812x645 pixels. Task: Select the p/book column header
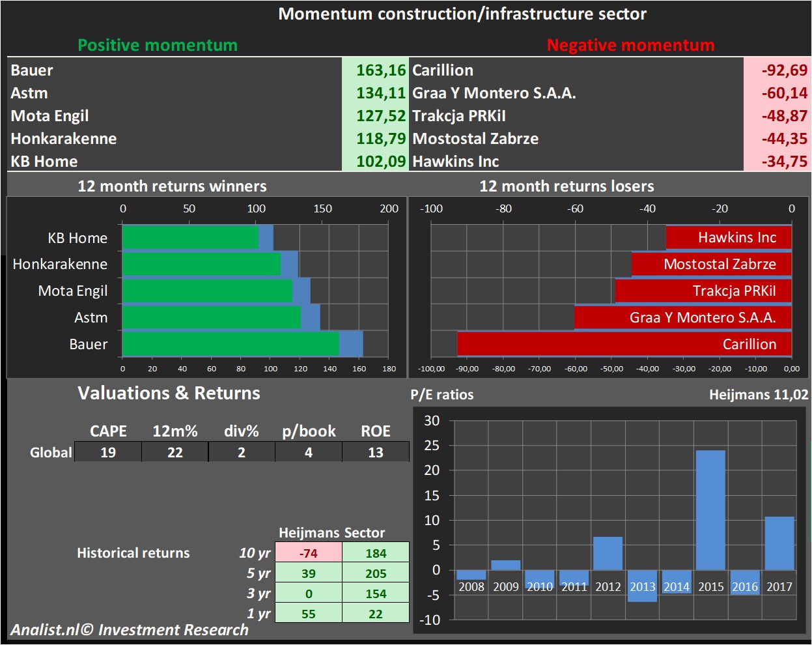(309, 431)
